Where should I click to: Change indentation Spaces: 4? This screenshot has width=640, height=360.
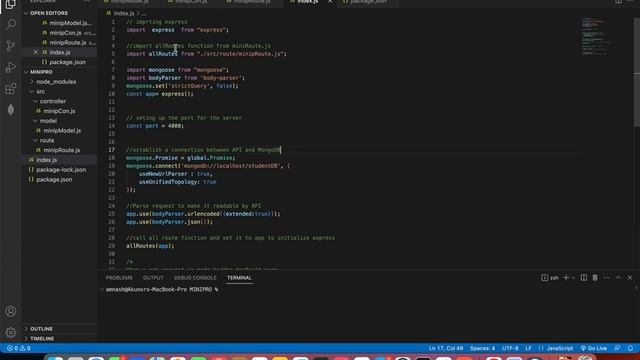click(482, 348)
